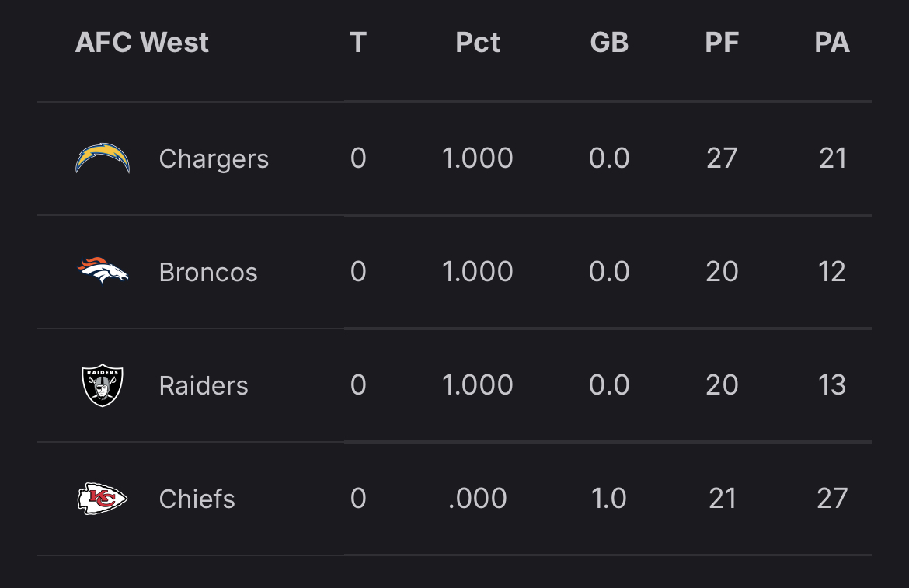Select the Raiders team name

tap(204, 385)
